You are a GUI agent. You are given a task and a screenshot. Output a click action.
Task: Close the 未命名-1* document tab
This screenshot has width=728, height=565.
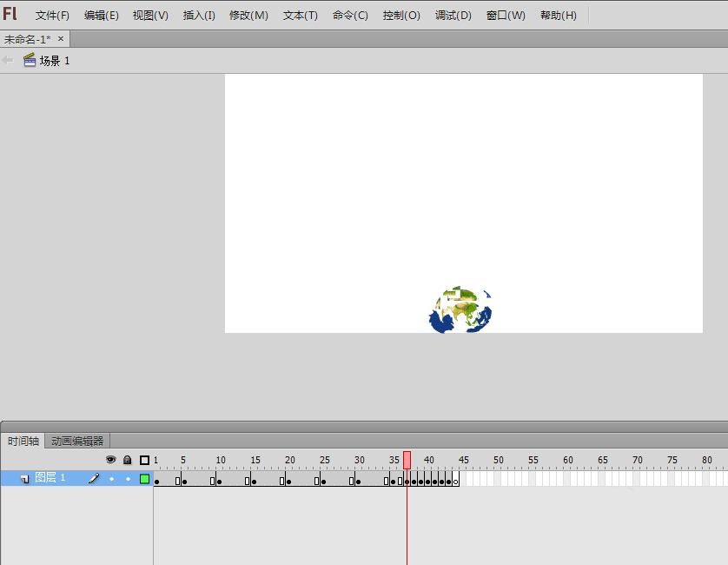(60, 39)
